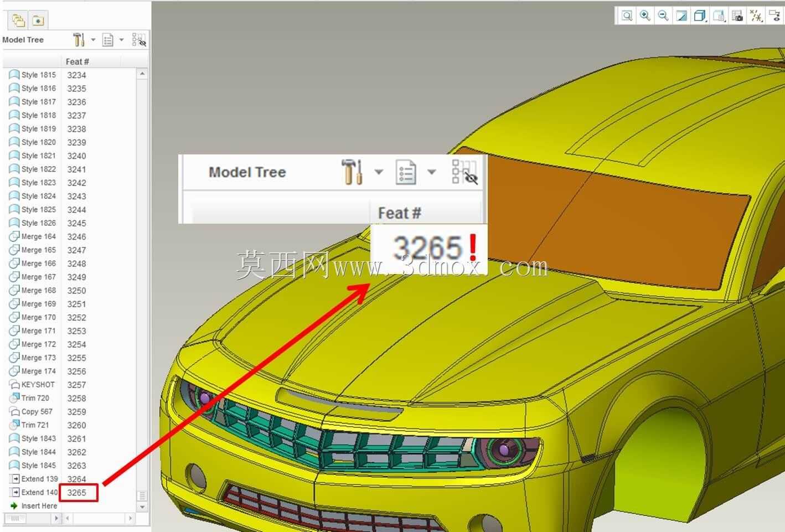Click the Repaint screen icon
The width and height of the screenshot is (785, 532).
(x=681, y=16)
